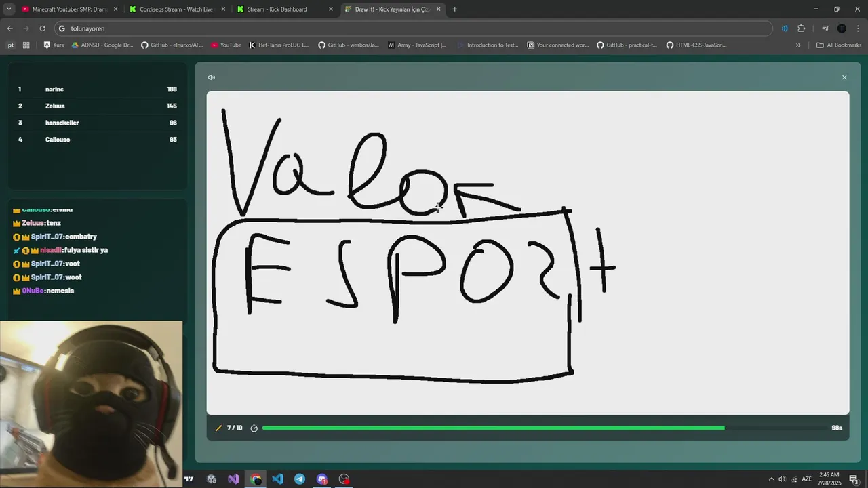Open GitHub - elnurxo/AF... bookmark
868x488 pixels.
coord(172,45)
